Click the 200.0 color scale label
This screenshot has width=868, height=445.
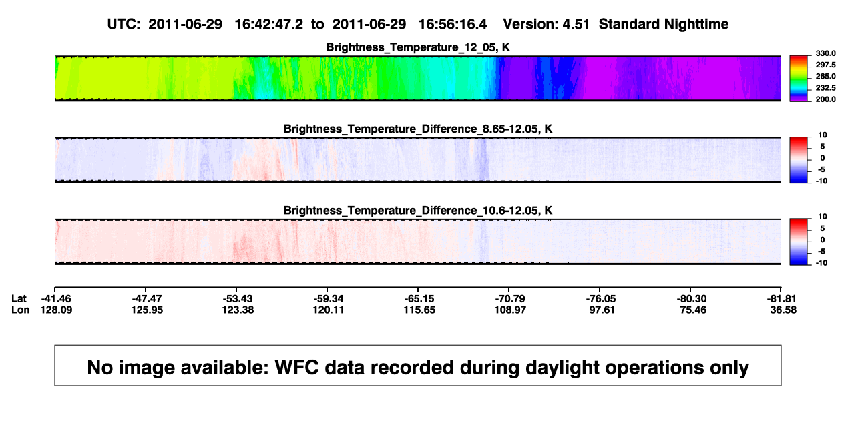[825, 99]
